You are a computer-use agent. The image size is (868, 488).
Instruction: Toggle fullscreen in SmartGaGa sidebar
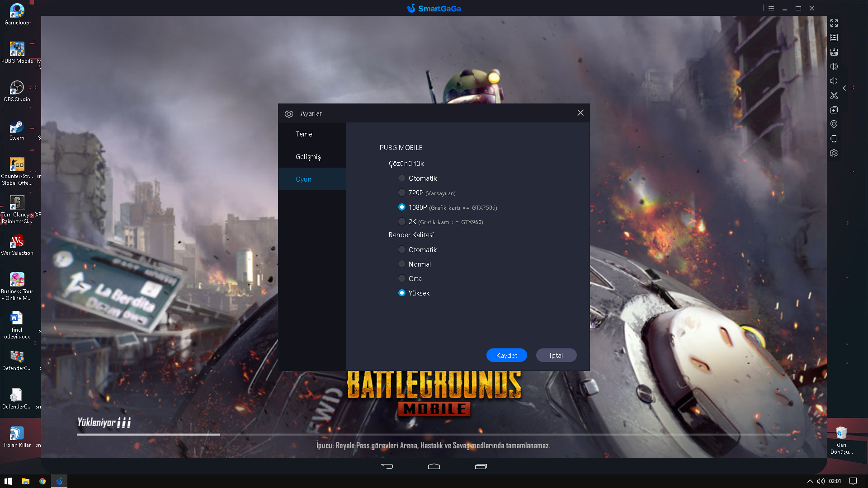tap(834, 23)
